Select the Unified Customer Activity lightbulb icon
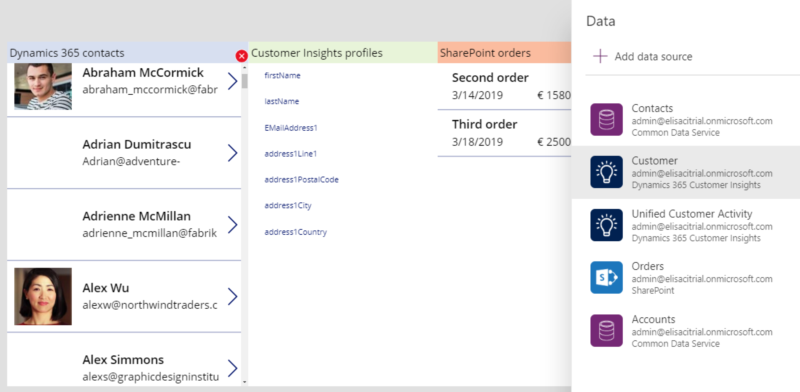 pos(606,225)
